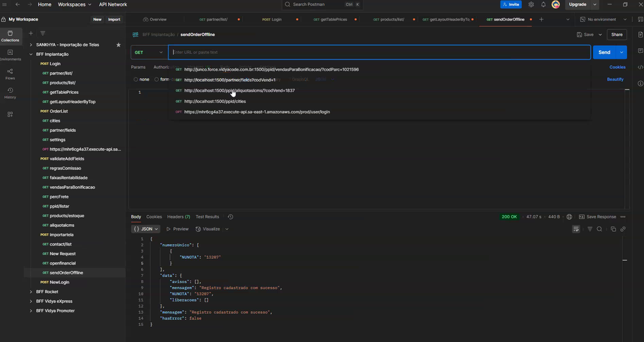Image resolution: width=644 pixels, height=342 pixels.
Task: Open the Visualize dropdown arrow
Action: click(227, 229)
